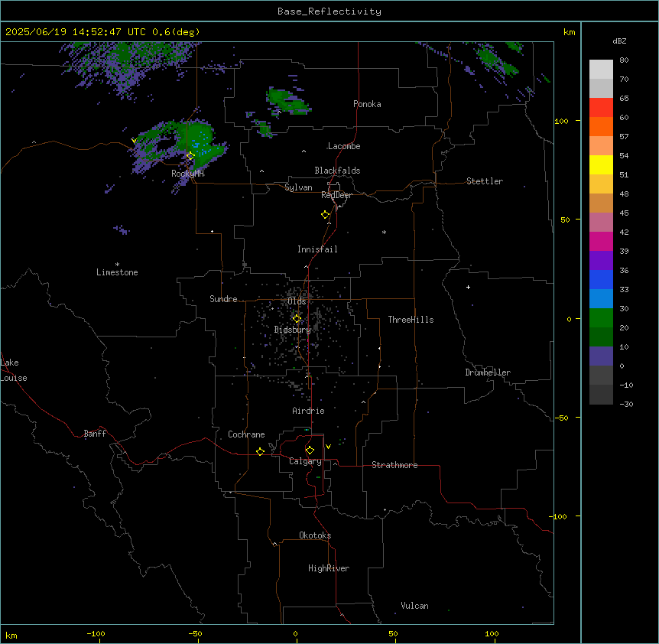
Task: Click the yellow v marker east of Calgary
Action: [328, 447]
